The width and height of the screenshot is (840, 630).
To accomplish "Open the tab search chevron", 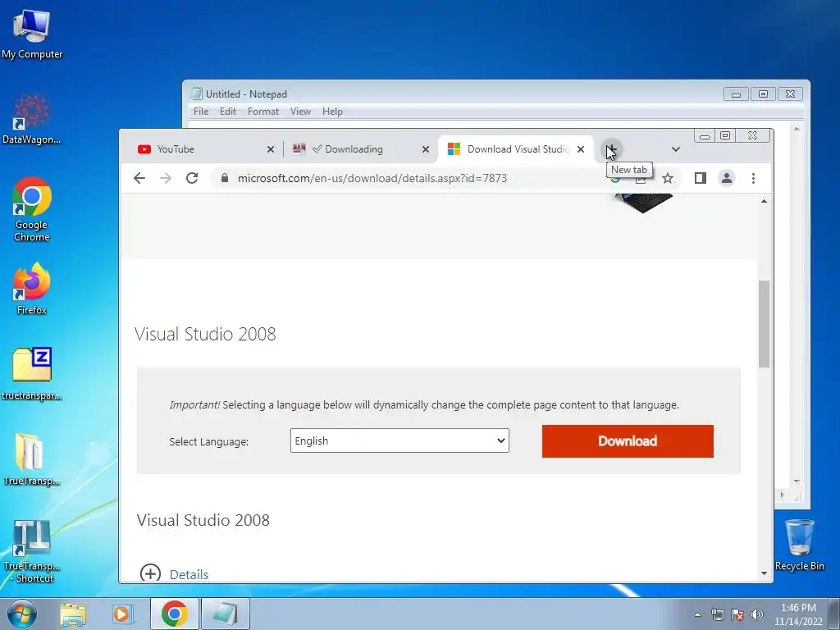I will (x=676, y=149).
